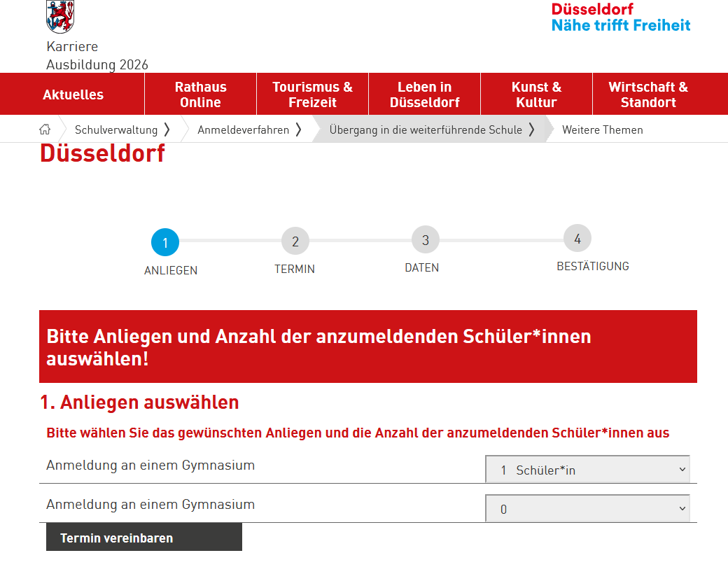Open the Aktuelles menu
728x567 pixels.
(x=73, y=94)
